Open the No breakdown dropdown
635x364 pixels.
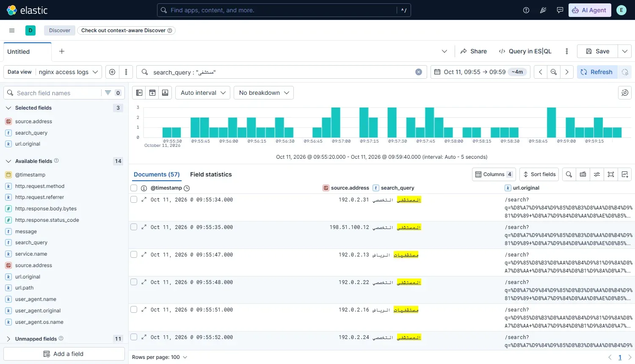tap(264, 93)
